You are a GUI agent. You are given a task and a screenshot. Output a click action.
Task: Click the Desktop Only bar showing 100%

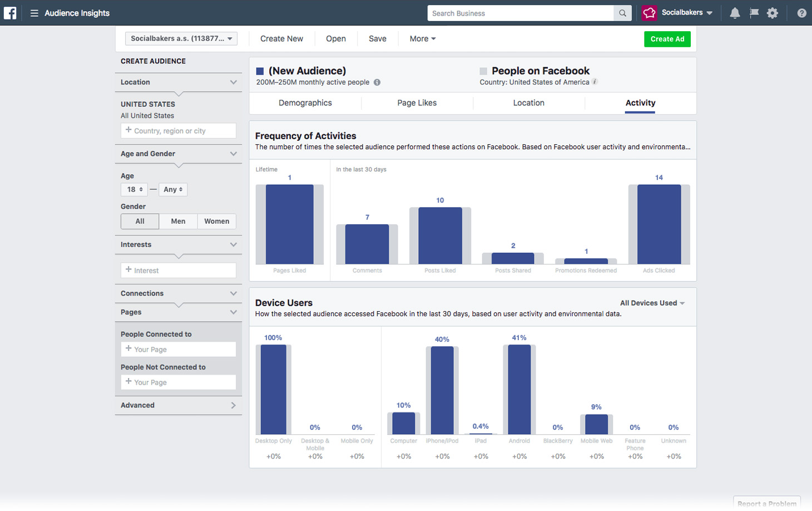274,390
